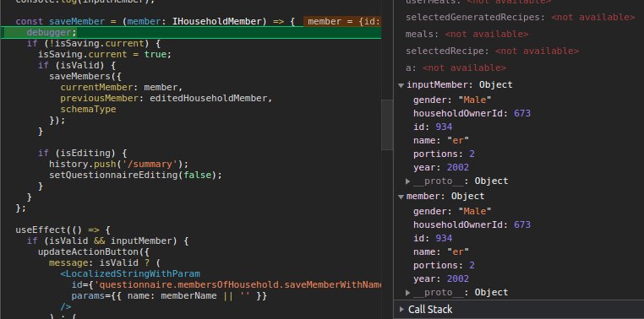644x319 pixels.
Task: Click the schemaType line in code
Action: [88, 110]
